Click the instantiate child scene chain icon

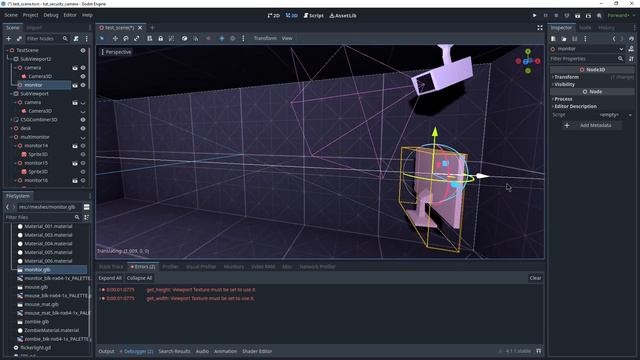click(x=19, y=38)
